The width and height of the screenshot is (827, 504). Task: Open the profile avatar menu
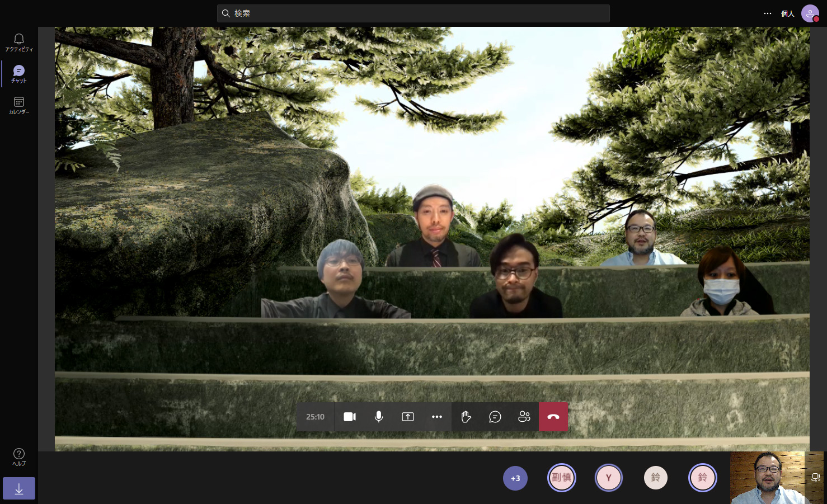tap(810, 13)
